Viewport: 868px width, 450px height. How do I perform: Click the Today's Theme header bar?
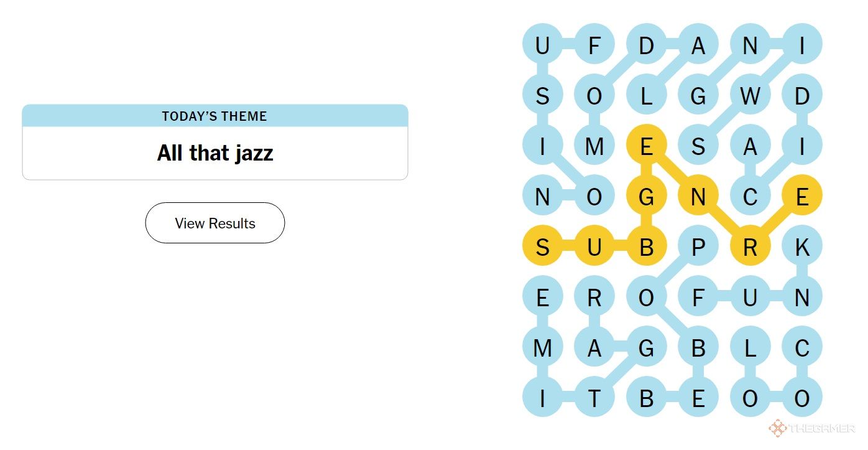[x=215, y=116]
